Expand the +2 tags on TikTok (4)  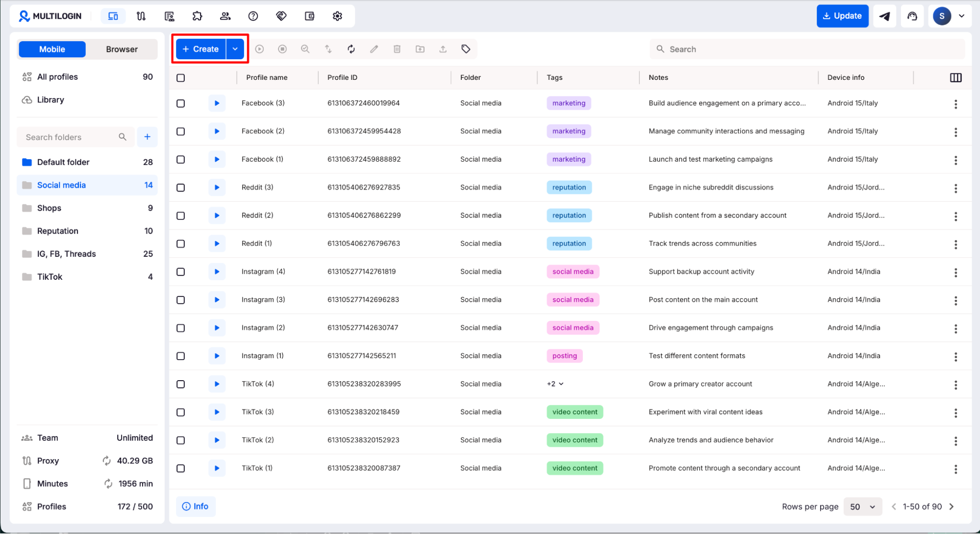555,384
